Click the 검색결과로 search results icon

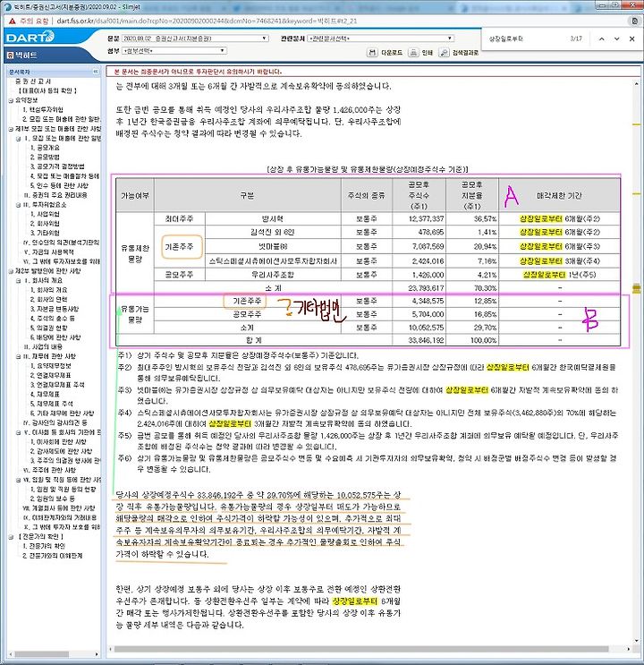pos(444,53)
